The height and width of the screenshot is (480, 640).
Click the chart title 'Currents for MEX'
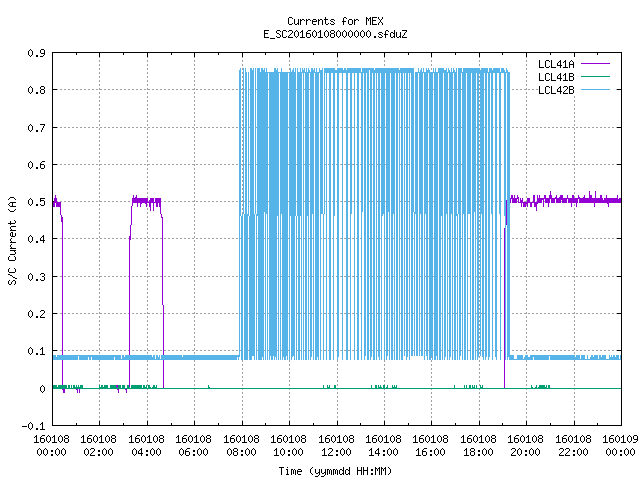335,21
